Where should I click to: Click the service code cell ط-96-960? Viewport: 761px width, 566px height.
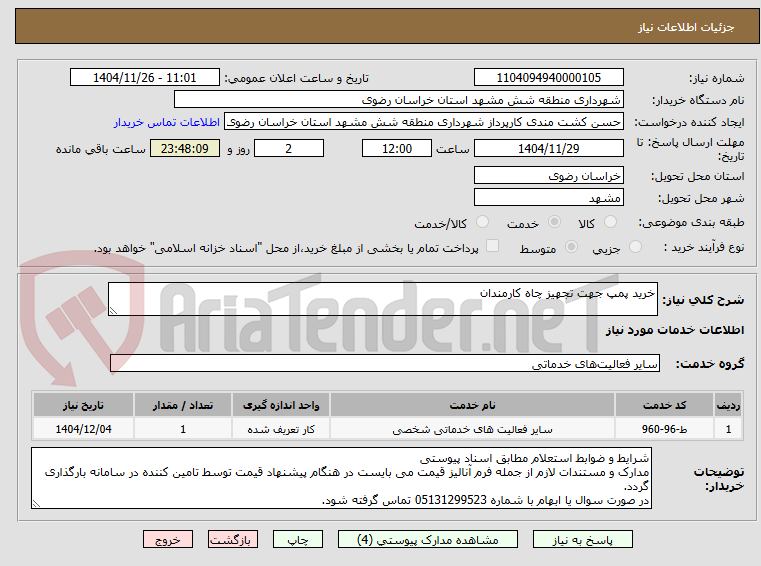(x=664, y=429)
